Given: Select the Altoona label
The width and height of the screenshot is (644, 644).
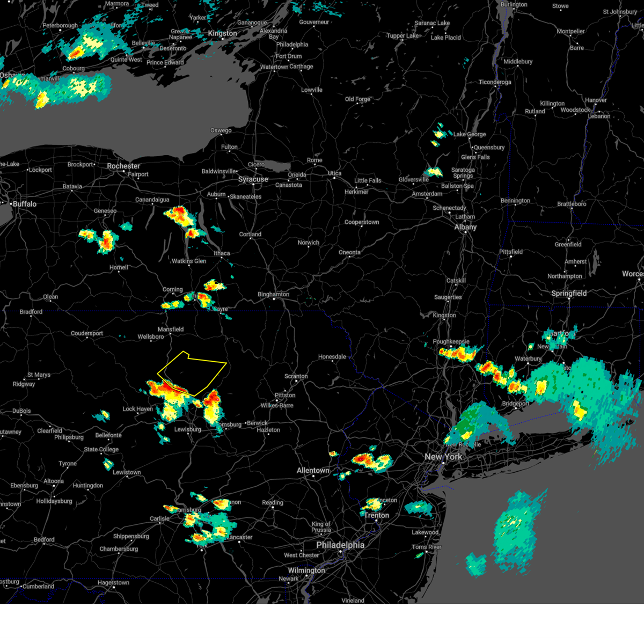Looking at the screenshot, I should click(x=54, y=481).
